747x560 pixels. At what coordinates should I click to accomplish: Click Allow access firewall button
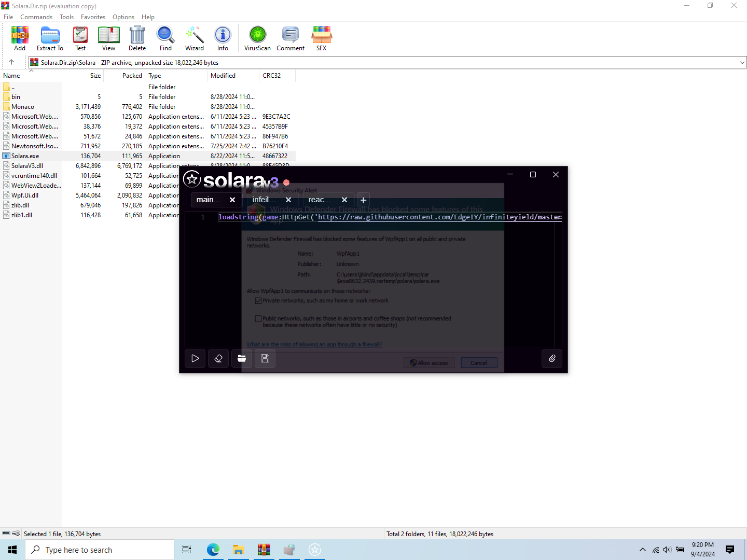point(429,363)
